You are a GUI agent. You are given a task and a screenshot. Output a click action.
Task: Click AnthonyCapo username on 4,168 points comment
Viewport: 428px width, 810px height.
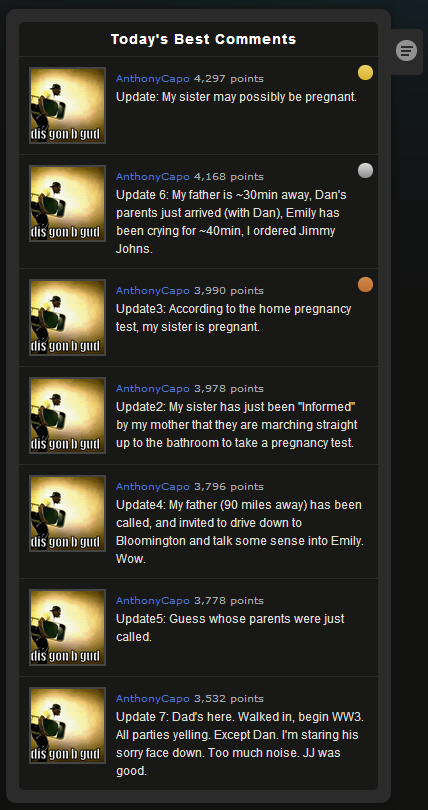point(153,177)
